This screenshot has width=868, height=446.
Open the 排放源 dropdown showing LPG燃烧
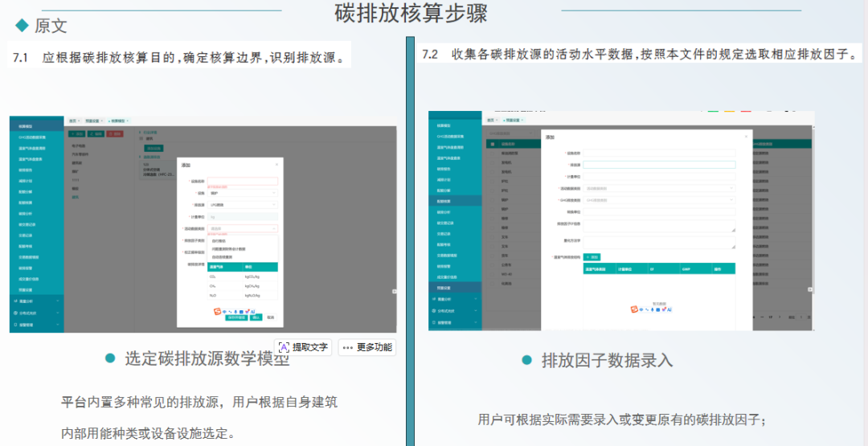pyautogui.click(x=243, y=205)
